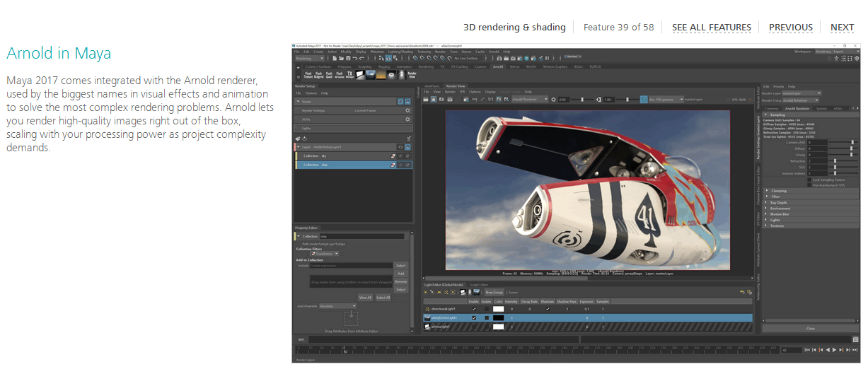Enable Lock Sampling Pattern checkbox
This screenshot has width=868, height=381.
(809, 180)
